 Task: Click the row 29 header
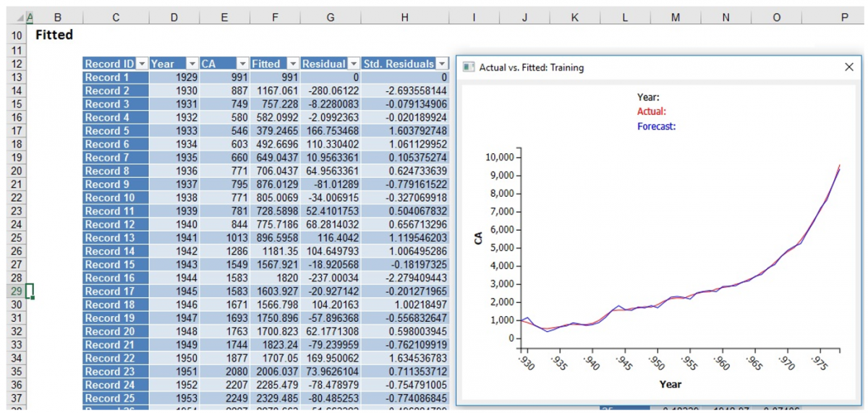pos(17,291)
